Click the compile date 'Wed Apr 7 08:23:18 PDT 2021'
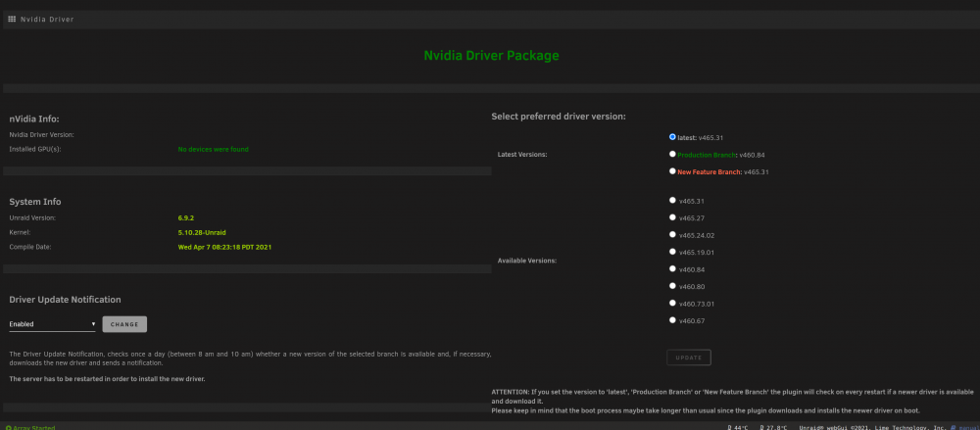This screenshot has width=980, height=430. coord(224,247)
